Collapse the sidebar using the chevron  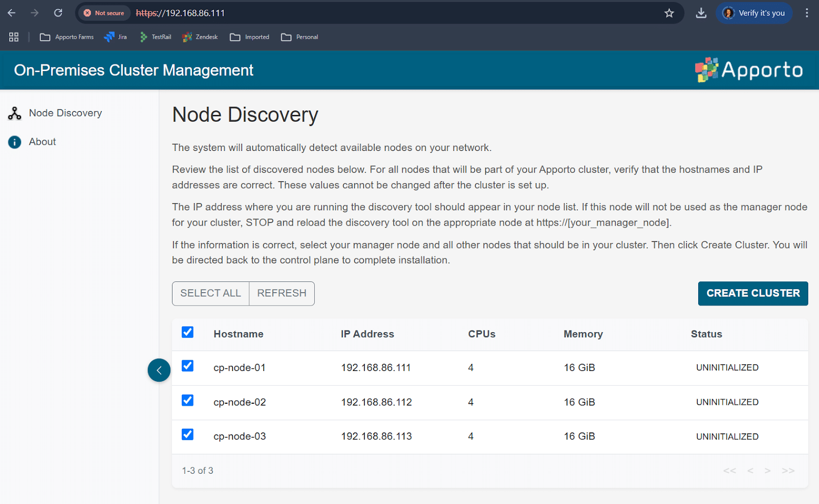[159, 369]
